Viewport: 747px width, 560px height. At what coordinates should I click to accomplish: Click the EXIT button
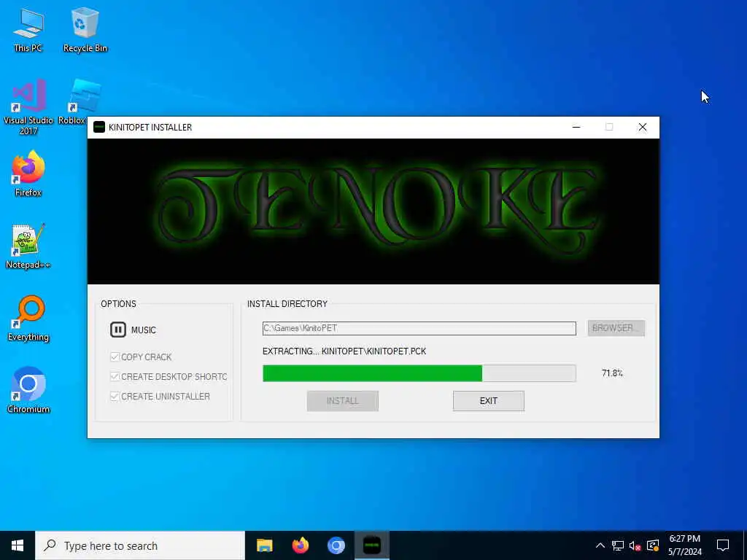488,401
